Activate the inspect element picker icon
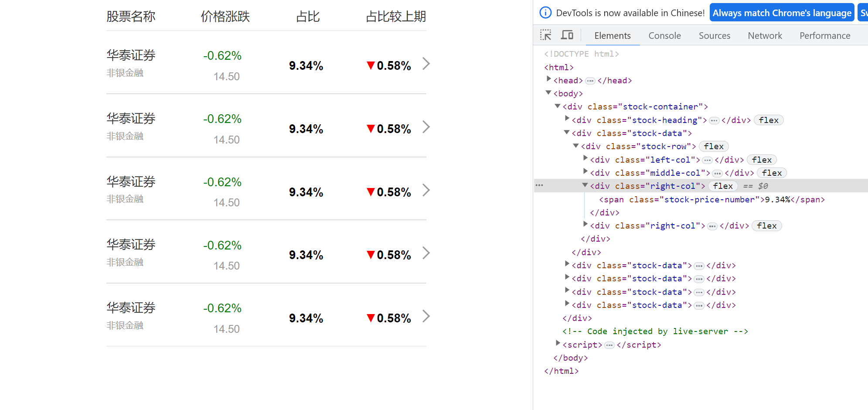 tap(545, 35)
